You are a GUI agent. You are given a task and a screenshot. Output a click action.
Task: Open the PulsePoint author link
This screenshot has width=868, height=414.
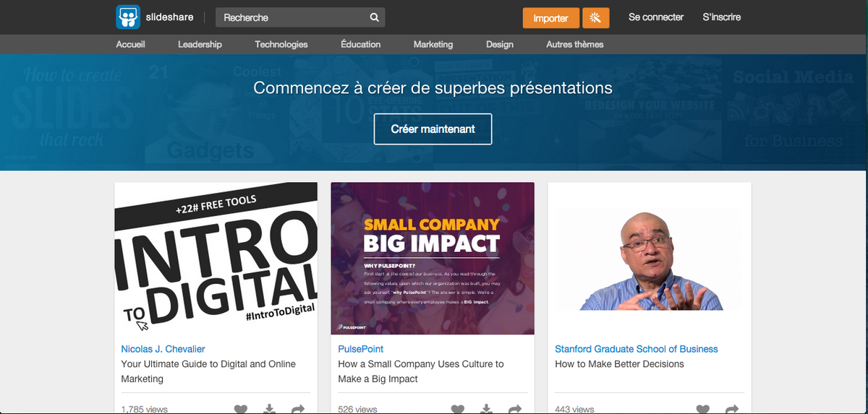[x=361, y=349]
